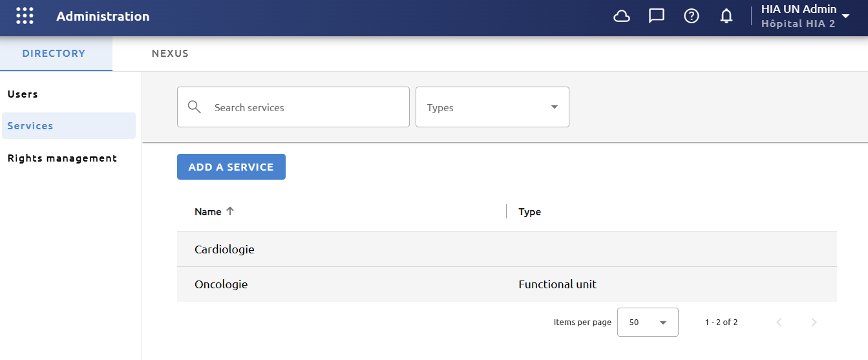Open the Oncologie service row
This screenshot has width=868, height=360.
point(507,284)
